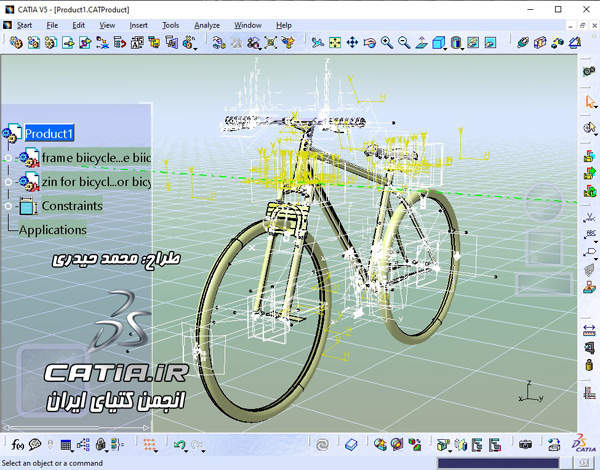
Task: Toggle Fly Mode airplane icon
Action: coord(317,42)
